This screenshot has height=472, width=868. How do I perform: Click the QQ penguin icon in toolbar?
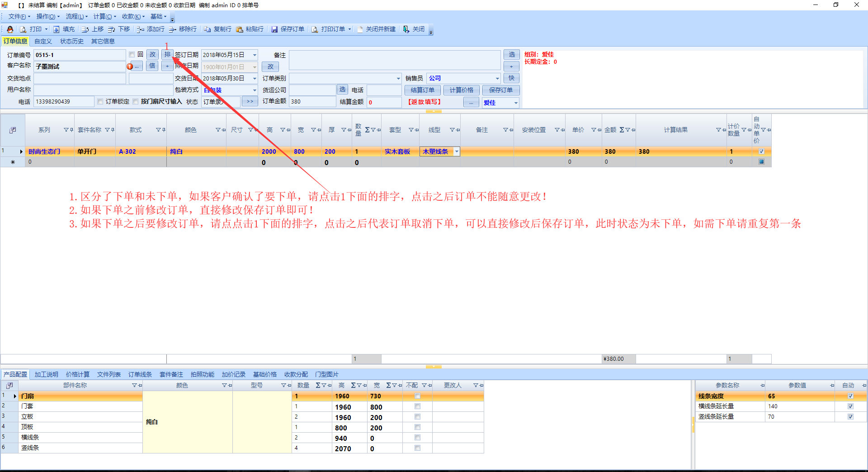point(10,29)
